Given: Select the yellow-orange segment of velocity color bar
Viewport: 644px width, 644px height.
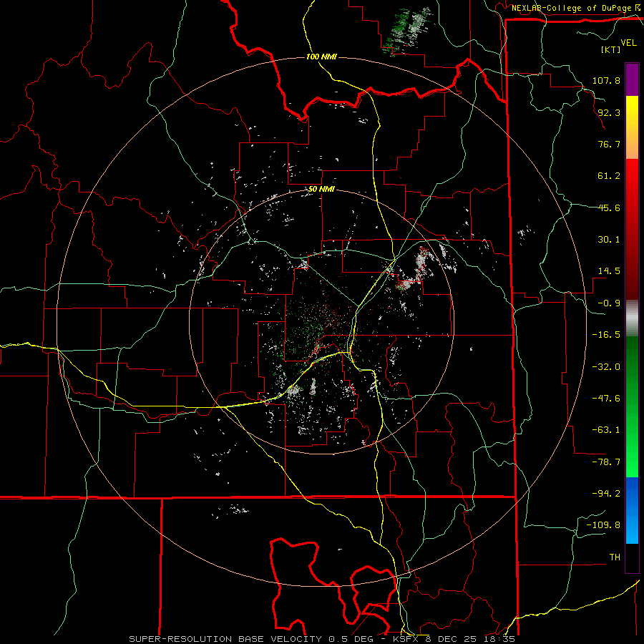Looking at the screenshot, I should point(632,127).
